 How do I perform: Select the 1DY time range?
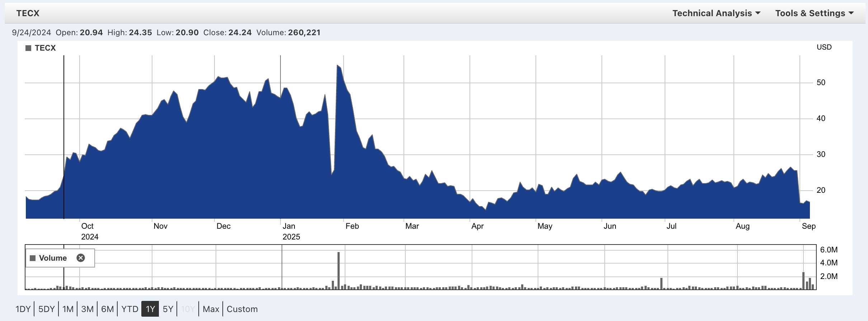(x=23, y=309)
